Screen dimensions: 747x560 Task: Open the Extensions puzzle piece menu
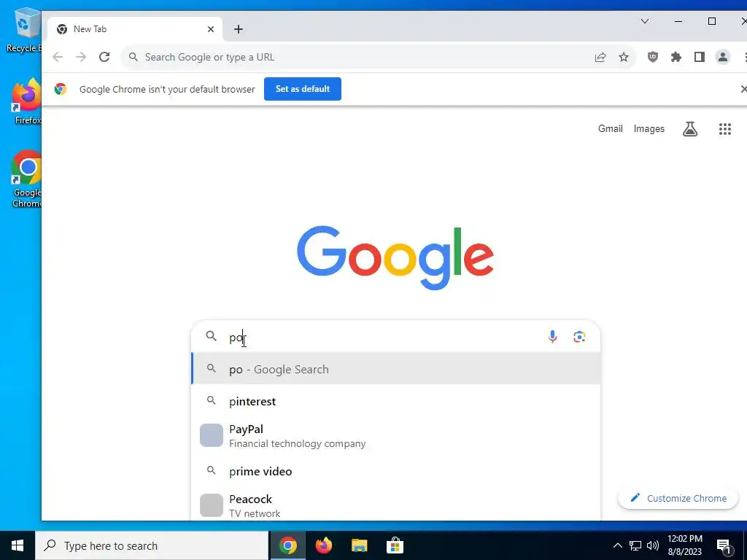coord(676,57)
